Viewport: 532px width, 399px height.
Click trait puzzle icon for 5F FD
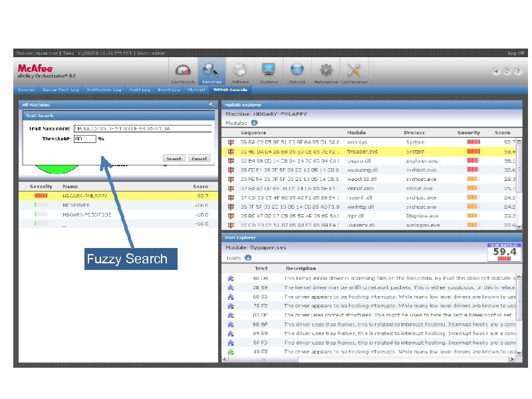[x=231, y=342]
